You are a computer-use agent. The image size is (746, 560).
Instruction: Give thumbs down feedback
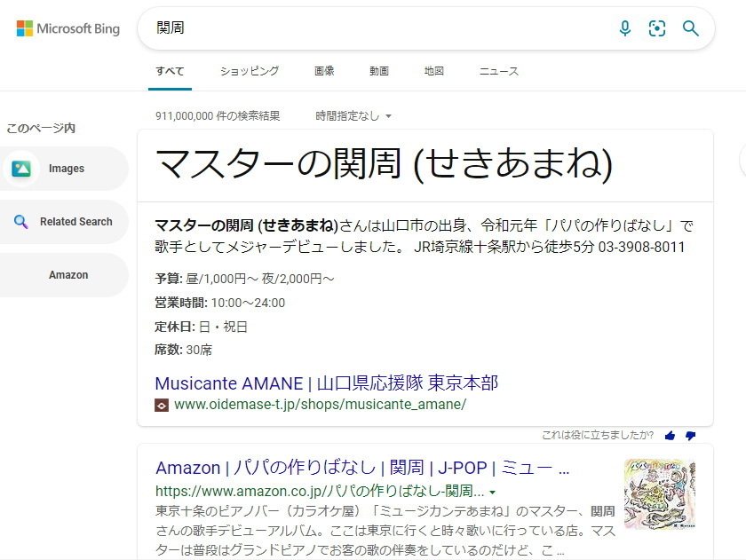point(690,435)
